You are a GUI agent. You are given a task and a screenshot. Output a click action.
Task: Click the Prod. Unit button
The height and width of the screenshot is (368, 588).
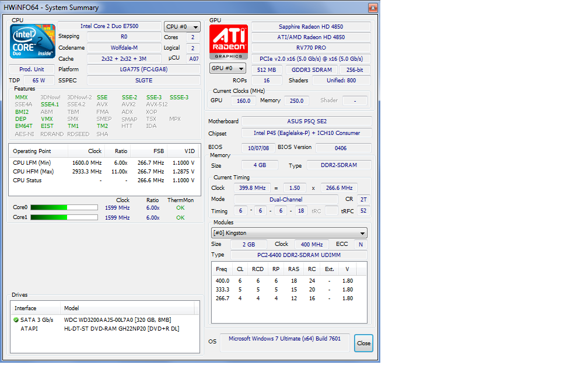(32, 70)
